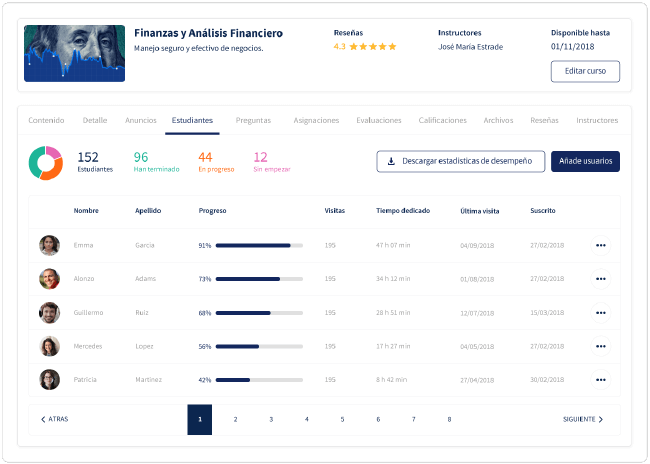
Task: Click the date 01/11/2018
Action: point(572,46)
